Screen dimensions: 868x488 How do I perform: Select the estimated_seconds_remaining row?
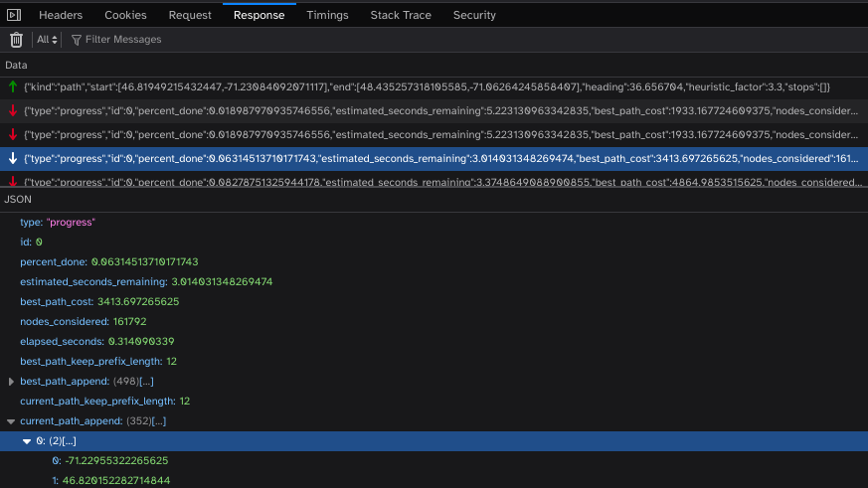[x=434, y=281]
